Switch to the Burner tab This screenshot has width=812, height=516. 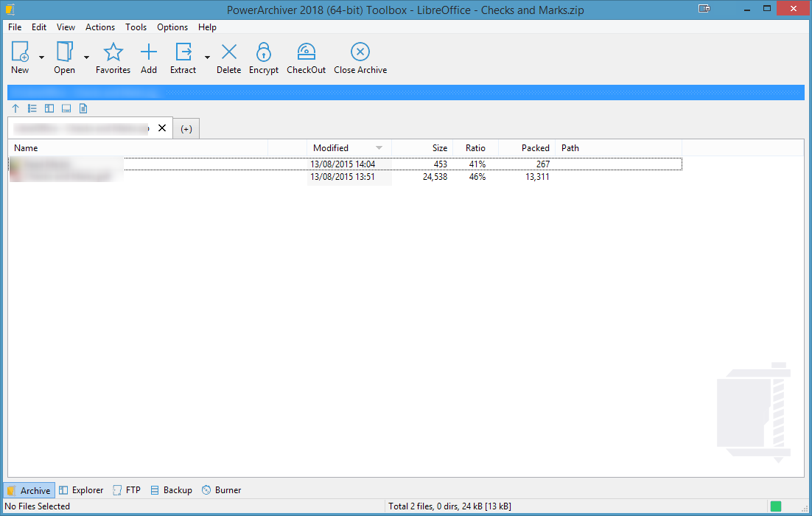coord(221,490)
